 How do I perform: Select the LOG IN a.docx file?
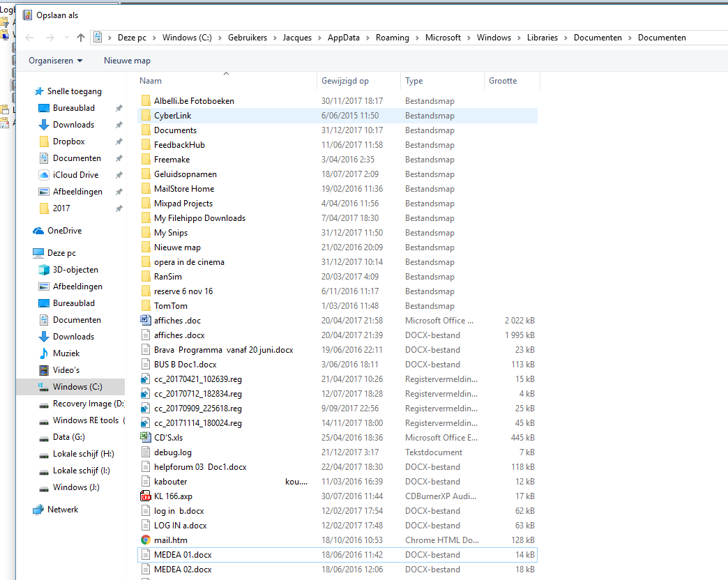(x=338, y=525)
